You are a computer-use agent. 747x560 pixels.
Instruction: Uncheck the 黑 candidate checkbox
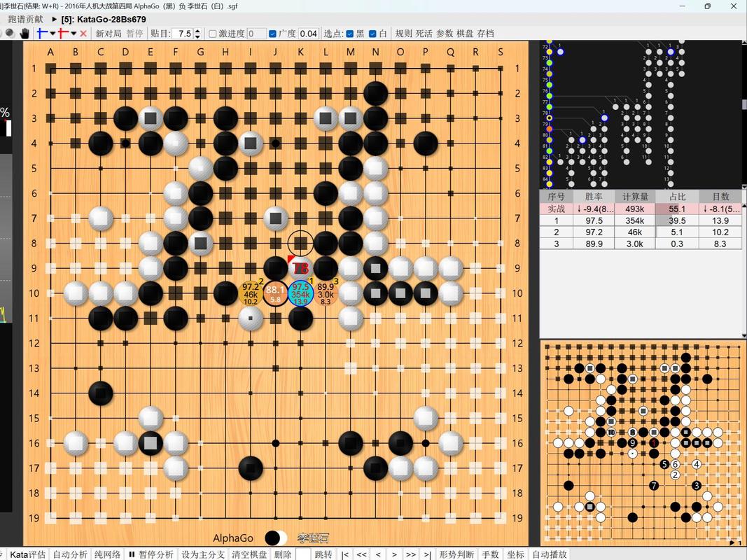coord(349,34)
